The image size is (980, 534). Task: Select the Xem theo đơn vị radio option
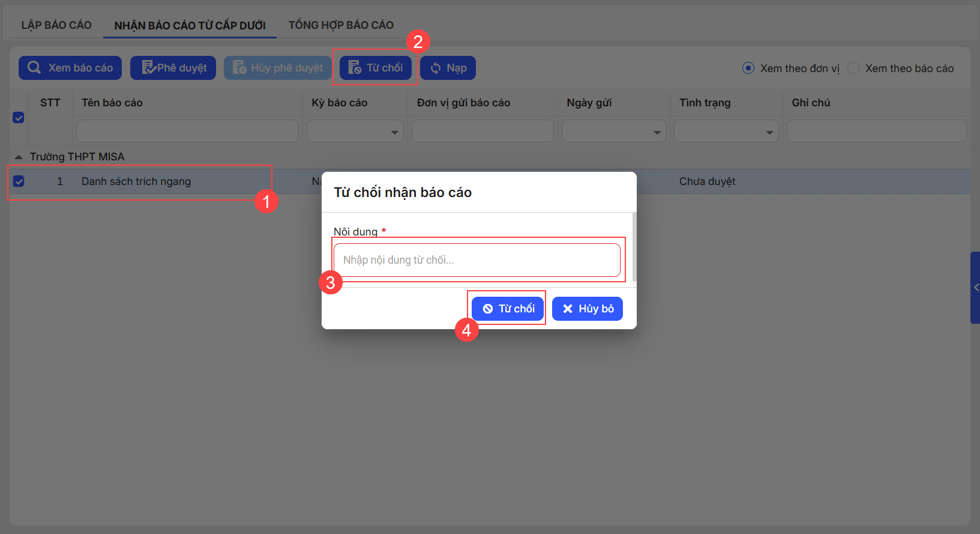click(748, 68)
